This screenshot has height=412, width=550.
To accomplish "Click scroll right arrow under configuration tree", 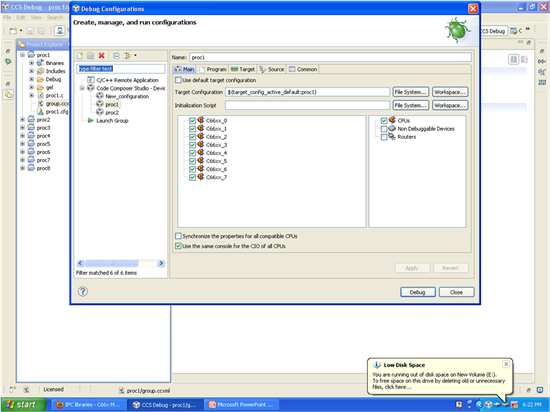I will 161,263.
